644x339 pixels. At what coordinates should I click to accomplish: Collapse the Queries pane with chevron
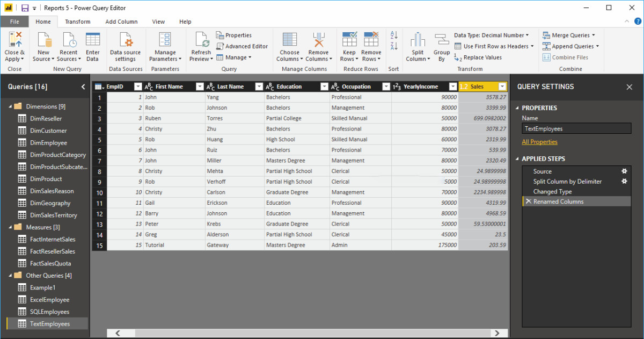[83, 86]
